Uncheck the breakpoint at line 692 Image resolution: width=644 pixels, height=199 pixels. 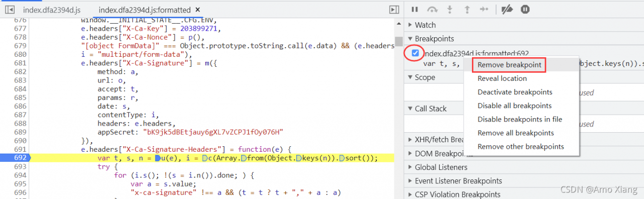416,53
